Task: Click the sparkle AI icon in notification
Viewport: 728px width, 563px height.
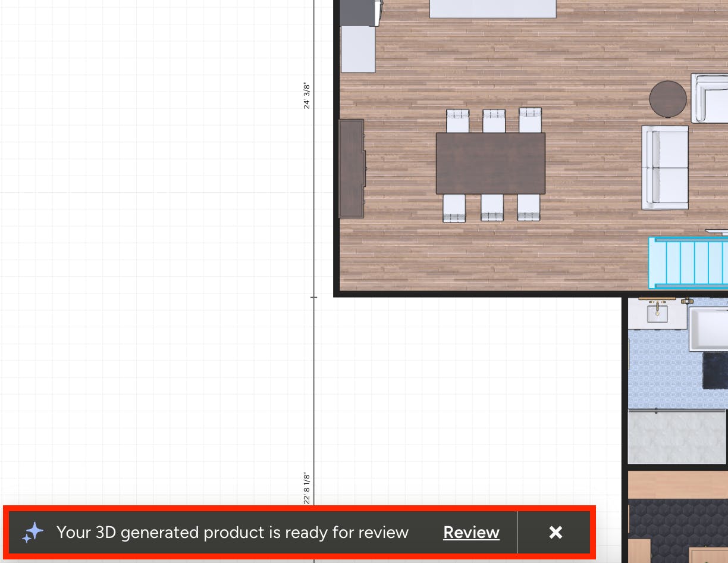Action: coord(33,532)
